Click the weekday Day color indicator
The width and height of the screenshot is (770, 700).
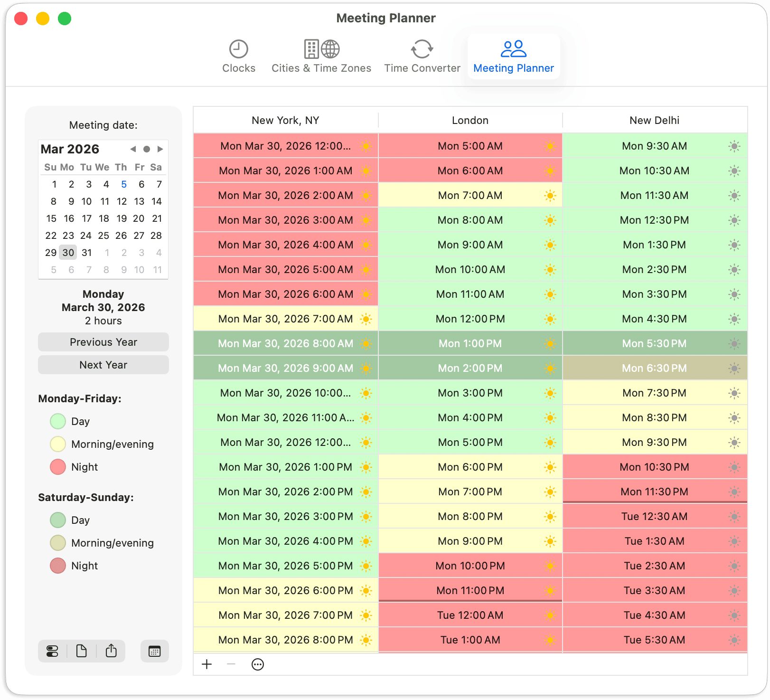[57, 421]
